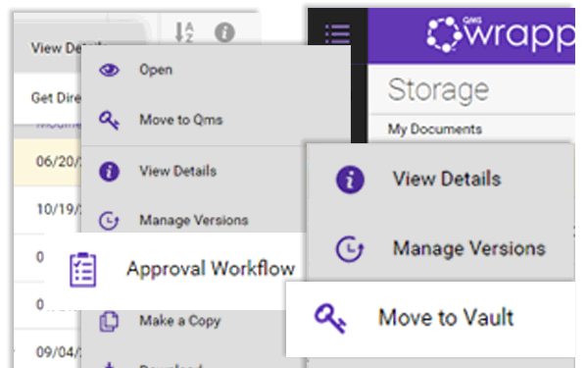Click the key icon beside Move to Qms

109,120
